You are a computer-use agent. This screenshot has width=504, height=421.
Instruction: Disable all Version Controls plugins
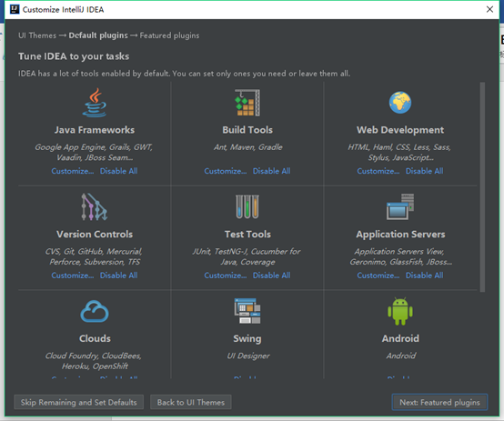click(118, 276)
